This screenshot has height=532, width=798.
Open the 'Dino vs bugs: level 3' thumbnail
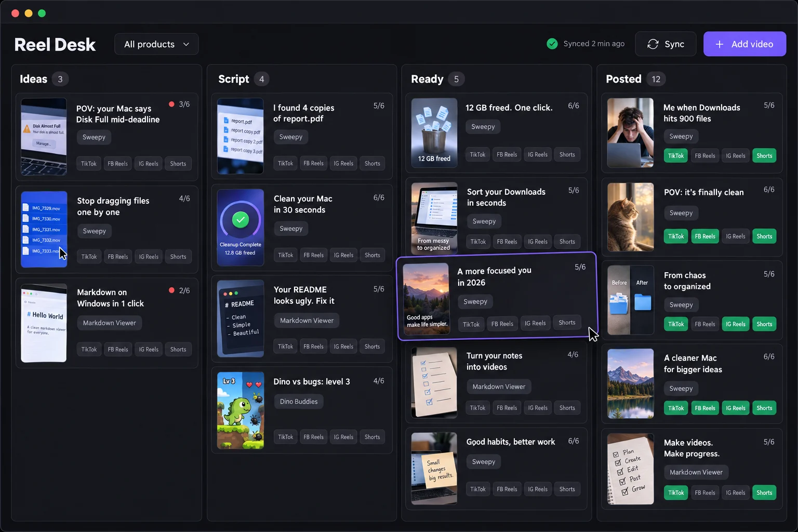point(241,410)
